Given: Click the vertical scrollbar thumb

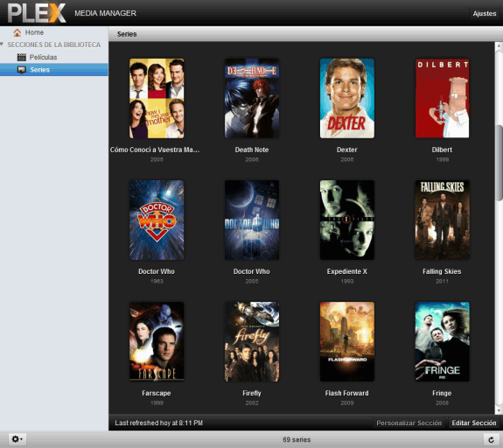Looking at the screenshot, I should 500,164.
